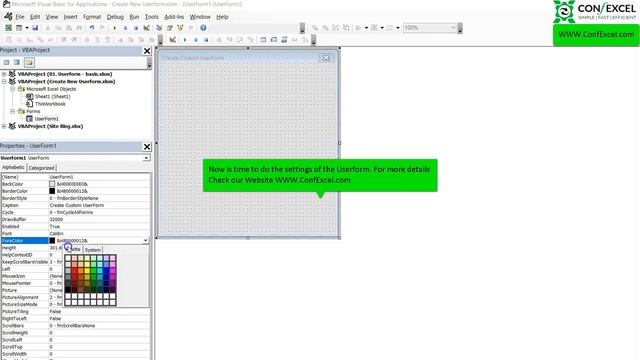
Task: Click the View Code icon in Project panel
Action: (x=6, y=62)
